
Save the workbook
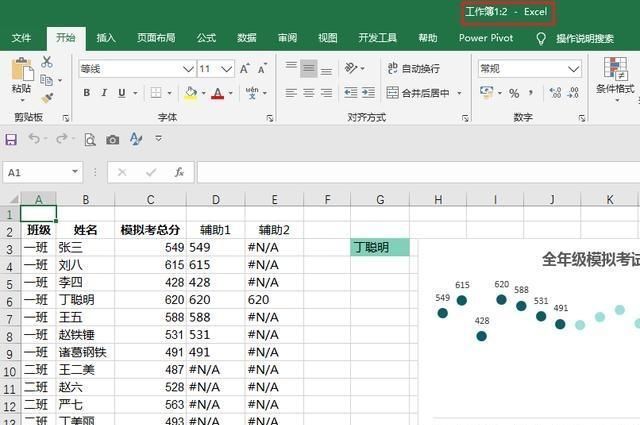pos(11,140)
